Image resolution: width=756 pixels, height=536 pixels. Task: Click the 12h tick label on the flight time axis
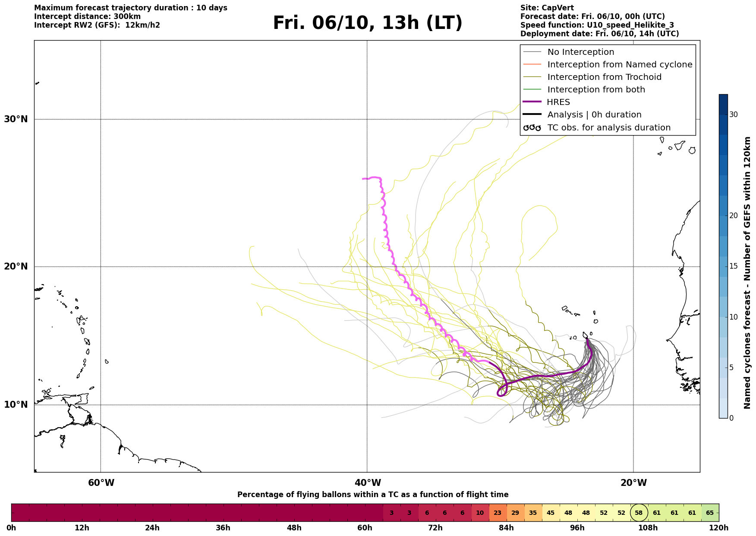(x=82, y=528)
